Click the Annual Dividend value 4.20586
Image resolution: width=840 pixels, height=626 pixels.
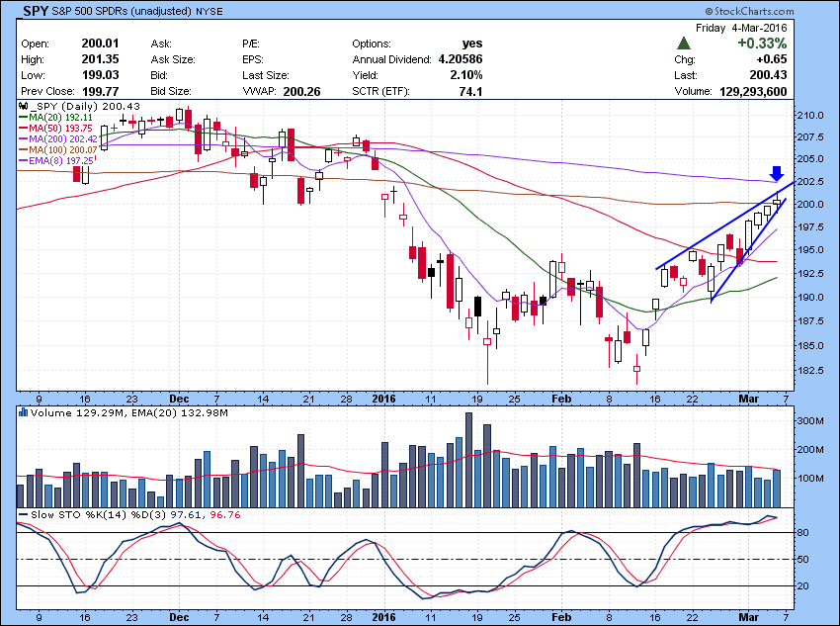[x=461, y=59]
